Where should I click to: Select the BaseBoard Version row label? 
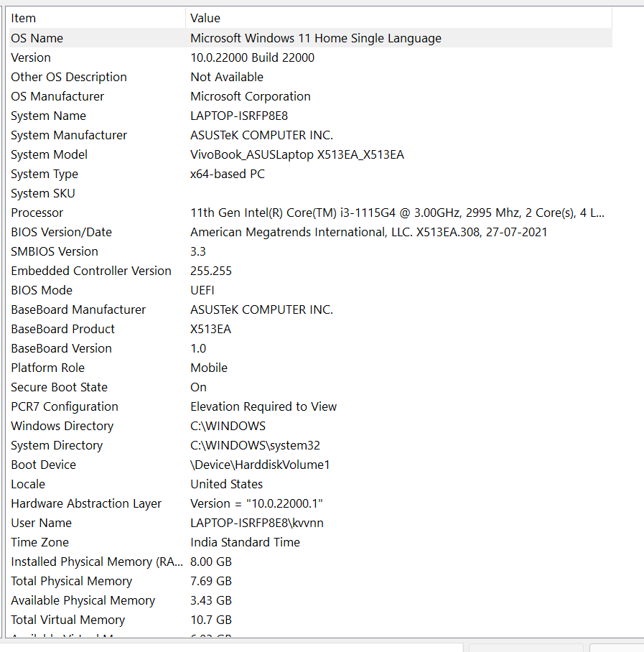tap(62, 348)
